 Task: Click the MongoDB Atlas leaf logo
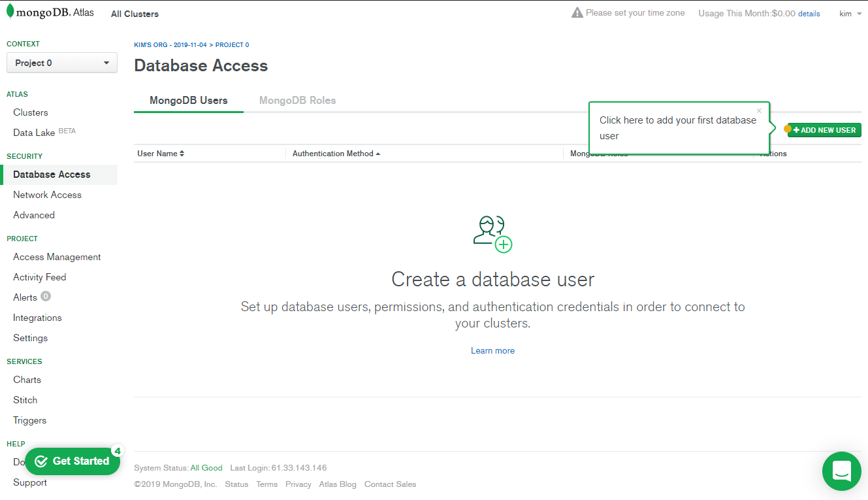(x=10, y=12)
